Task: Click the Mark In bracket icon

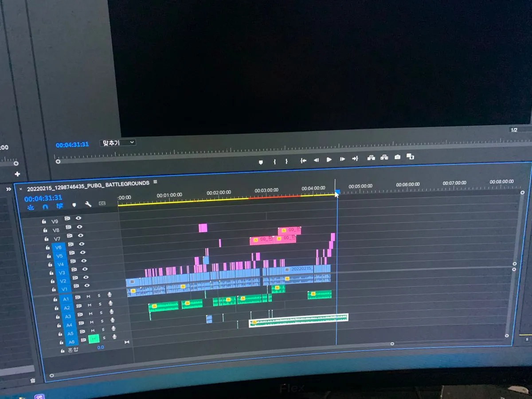Action: pos(274,162)
